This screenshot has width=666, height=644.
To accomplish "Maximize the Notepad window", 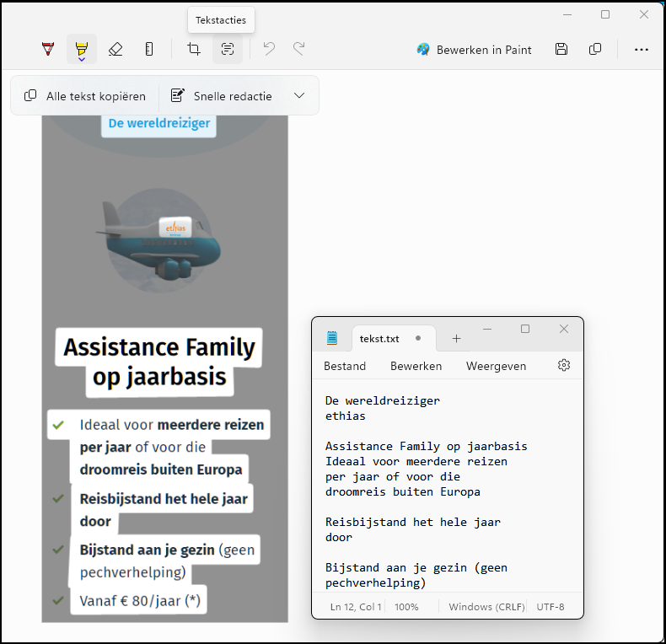I will tap(525, 329).
